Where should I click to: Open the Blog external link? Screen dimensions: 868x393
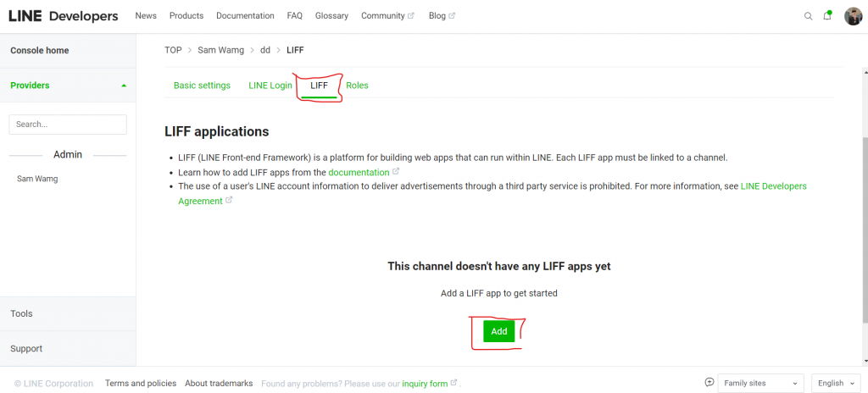(442, 16)
